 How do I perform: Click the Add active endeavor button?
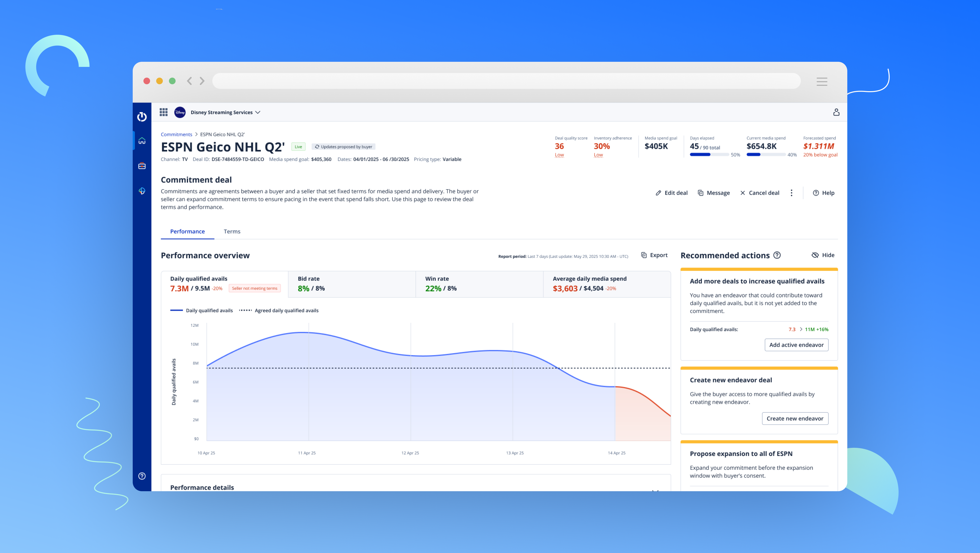[796, 345]
